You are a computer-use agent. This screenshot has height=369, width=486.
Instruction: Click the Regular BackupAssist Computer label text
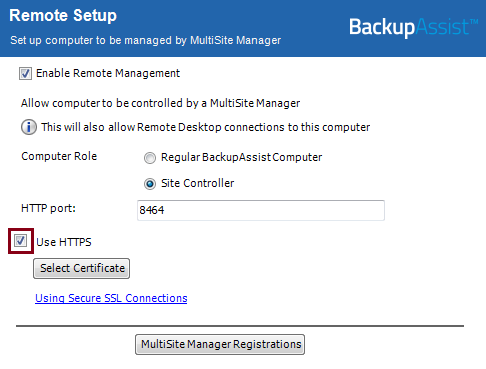[x=242, y=157]
